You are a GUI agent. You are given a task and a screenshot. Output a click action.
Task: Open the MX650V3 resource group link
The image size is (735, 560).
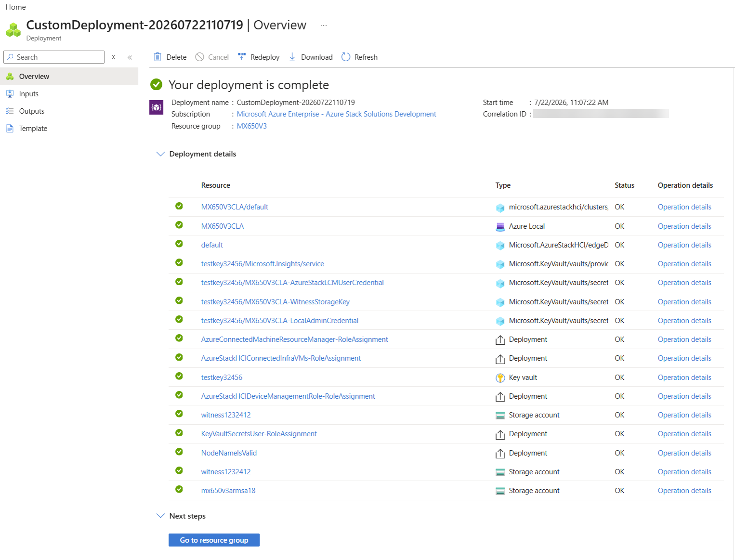pyautogui.click(x=251, y=126)
